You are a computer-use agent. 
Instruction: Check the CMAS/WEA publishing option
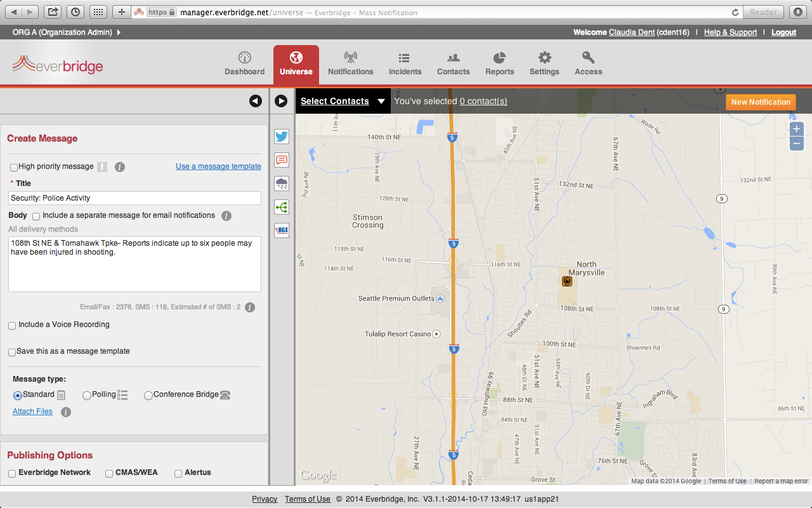click(x=109, y=474)
